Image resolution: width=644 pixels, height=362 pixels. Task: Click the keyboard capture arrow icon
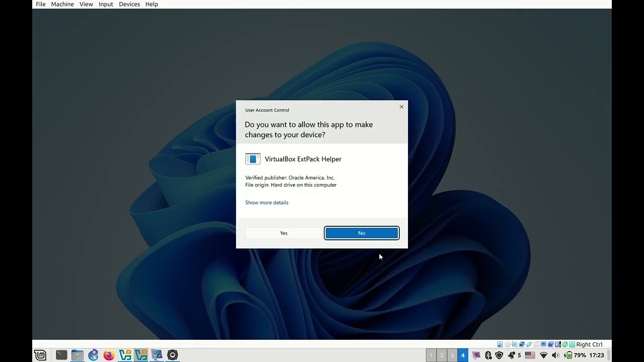coord(572,344)
